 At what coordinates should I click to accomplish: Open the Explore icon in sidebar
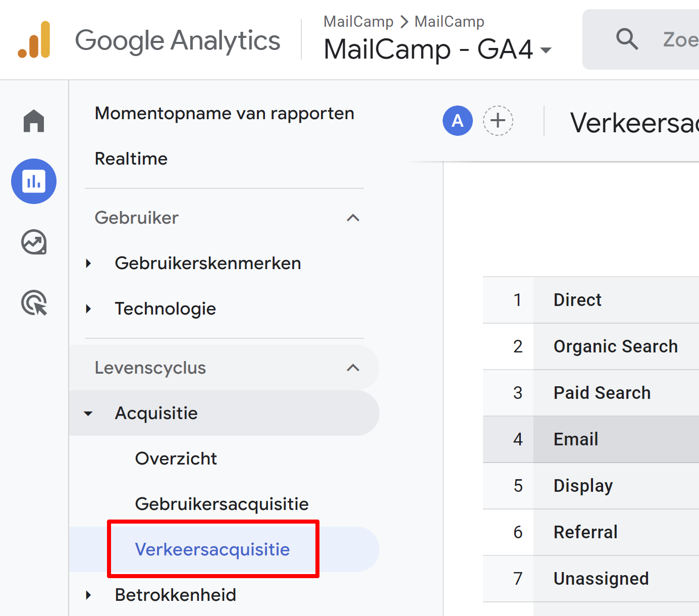pos(34,242)
